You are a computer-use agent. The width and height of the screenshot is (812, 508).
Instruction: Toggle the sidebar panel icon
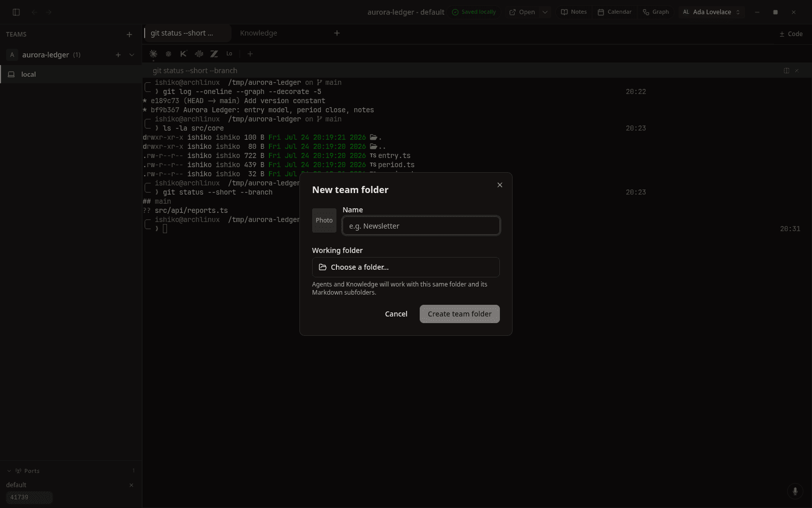[x=16, y=12]
